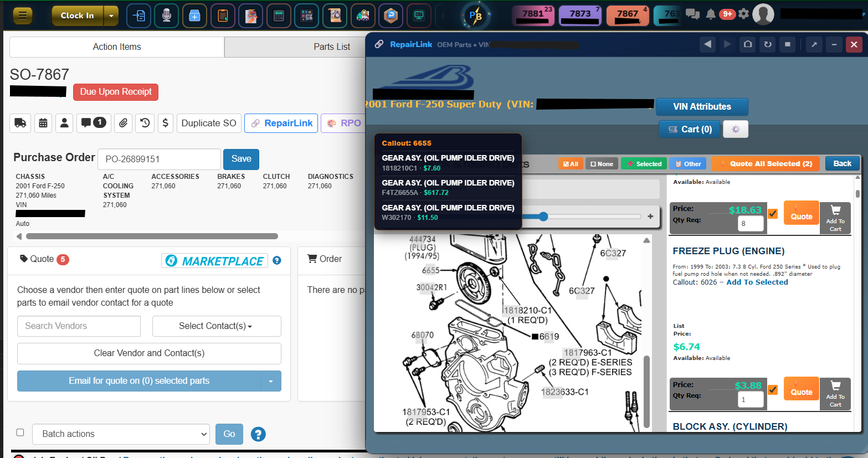Open service order tab 7881
The height and width of the screenshot is (458, 868).
[533, 16]
